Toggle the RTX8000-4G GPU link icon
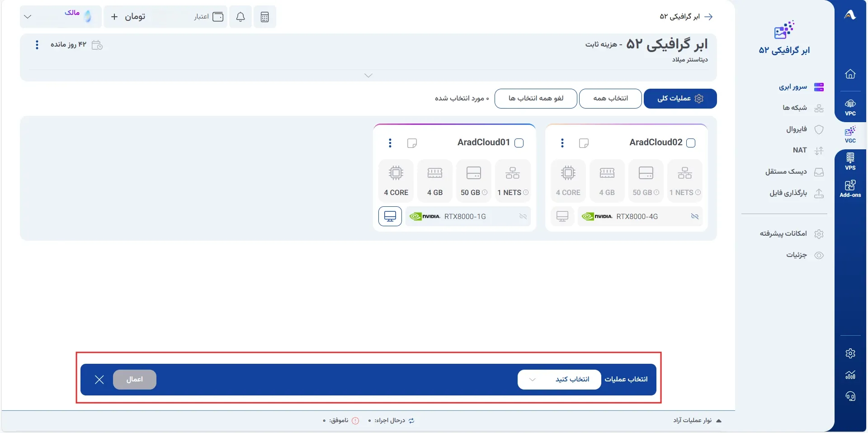The image size is (868, 433). click(x=695, y=216)
